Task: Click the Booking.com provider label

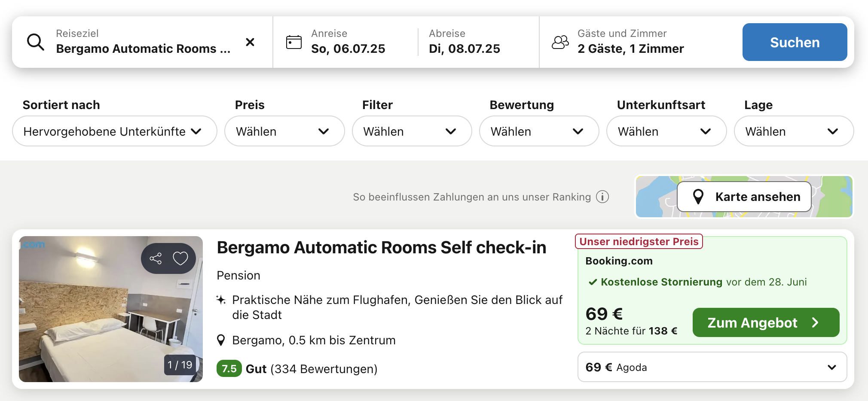Action: click(x=619, y=261)
